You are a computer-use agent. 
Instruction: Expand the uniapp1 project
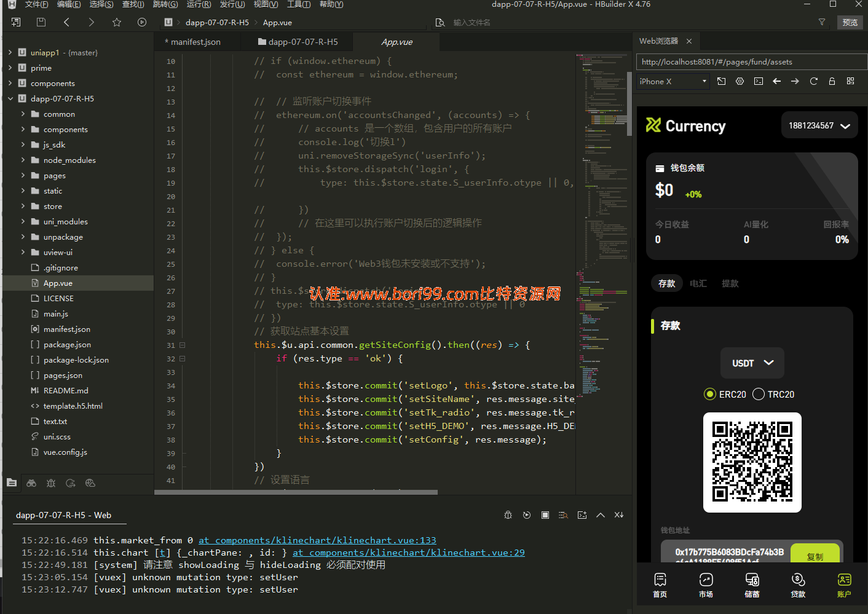pyautogui.click(x=10, y=52)
